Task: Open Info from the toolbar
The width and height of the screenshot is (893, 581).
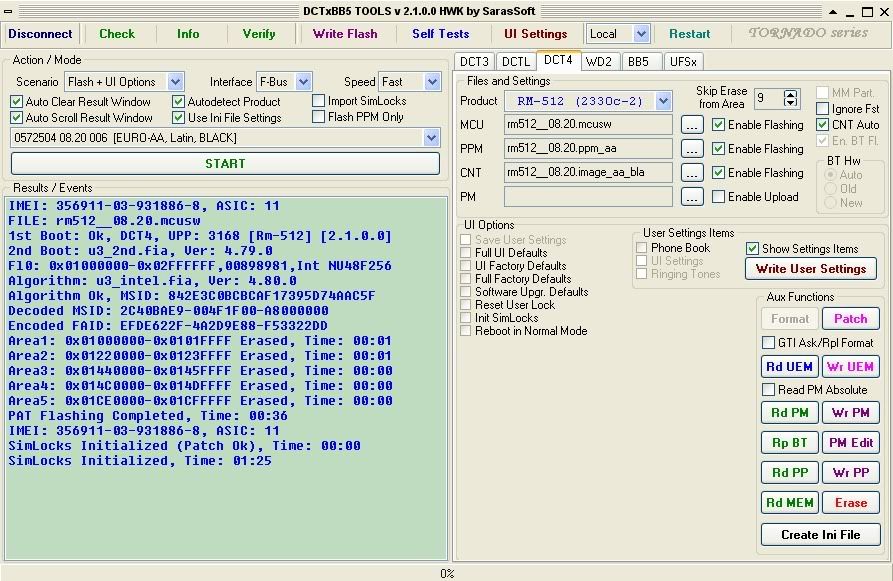Action: click(x=188, y=34)
